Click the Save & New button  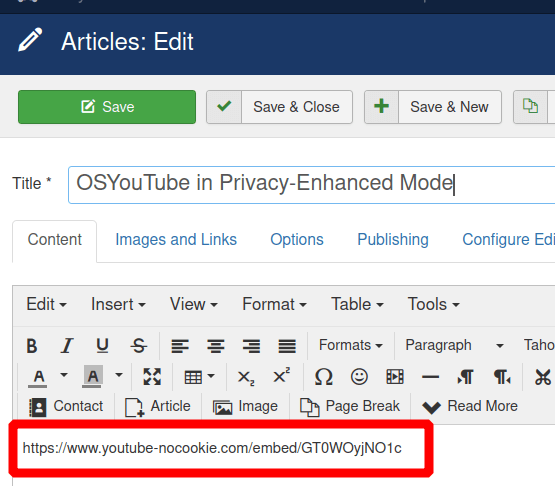tap(433, 107)
